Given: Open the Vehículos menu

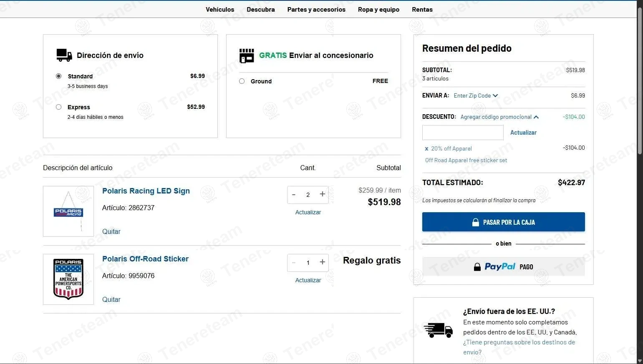Looking at the screenshot, I should (x=220, y=10).
